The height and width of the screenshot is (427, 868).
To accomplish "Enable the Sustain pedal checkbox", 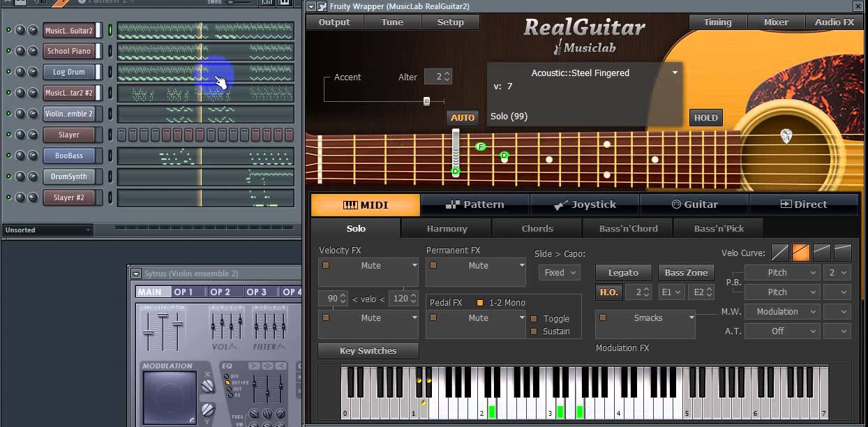I will 534,331.
